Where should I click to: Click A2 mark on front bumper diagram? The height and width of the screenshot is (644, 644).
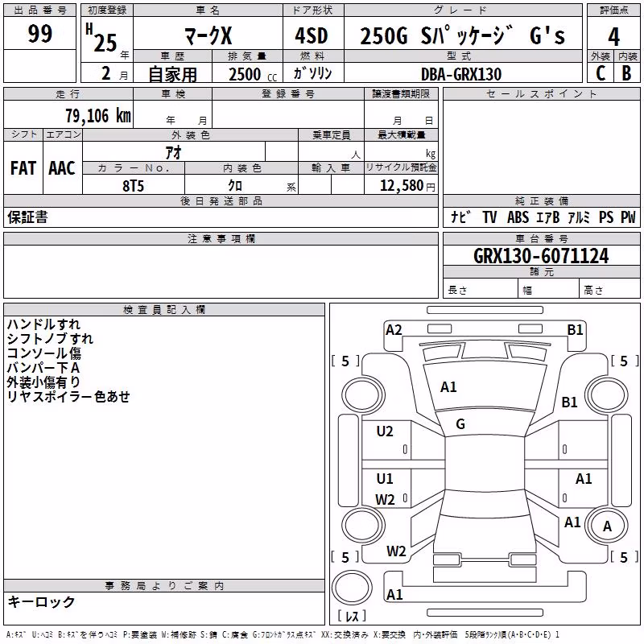pos(394,330)
